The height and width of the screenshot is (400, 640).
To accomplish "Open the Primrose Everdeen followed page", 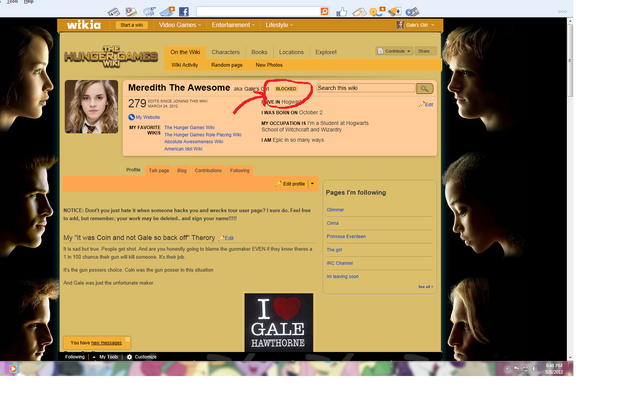I will click(x=346, y=236).
